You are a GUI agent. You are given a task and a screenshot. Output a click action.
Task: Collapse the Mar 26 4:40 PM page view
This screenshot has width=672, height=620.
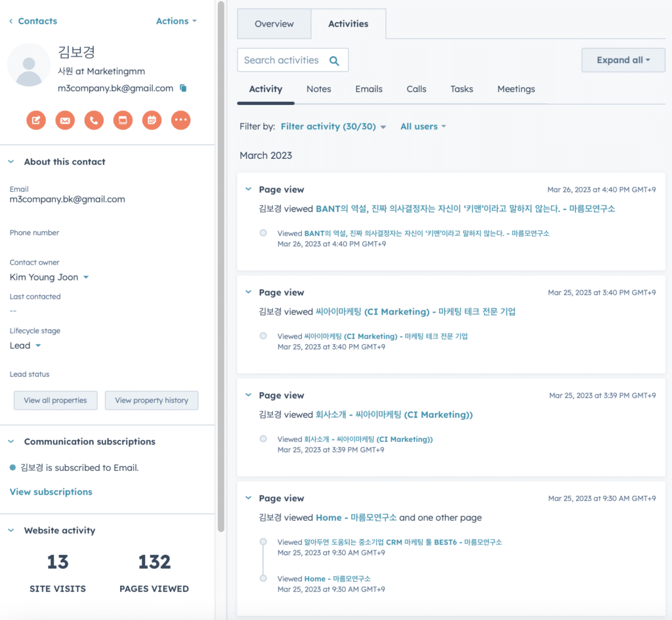[x=249, y=189]
